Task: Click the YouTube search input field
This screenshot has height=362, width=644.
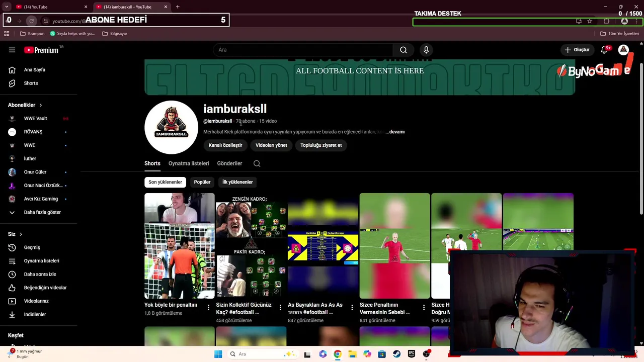Action: 303,50
